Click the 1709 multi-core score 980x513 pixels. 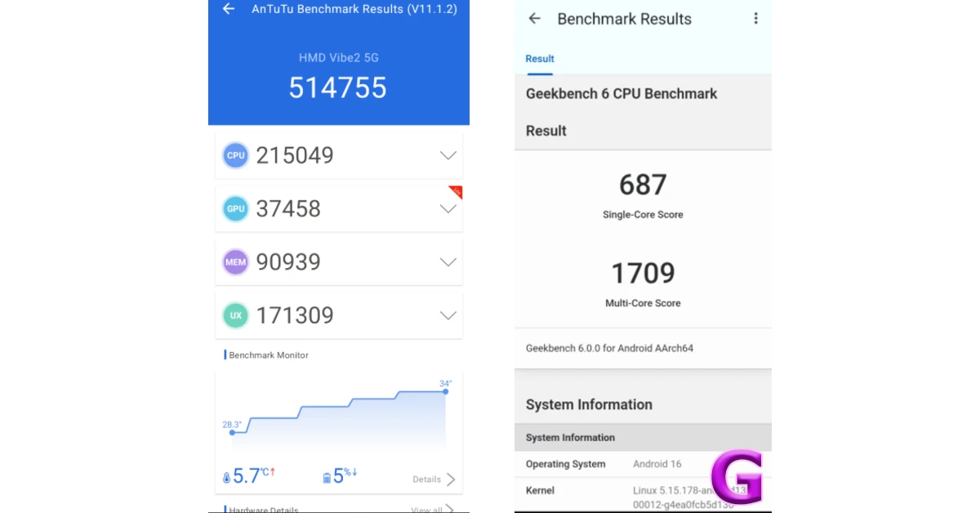(643, 273)
